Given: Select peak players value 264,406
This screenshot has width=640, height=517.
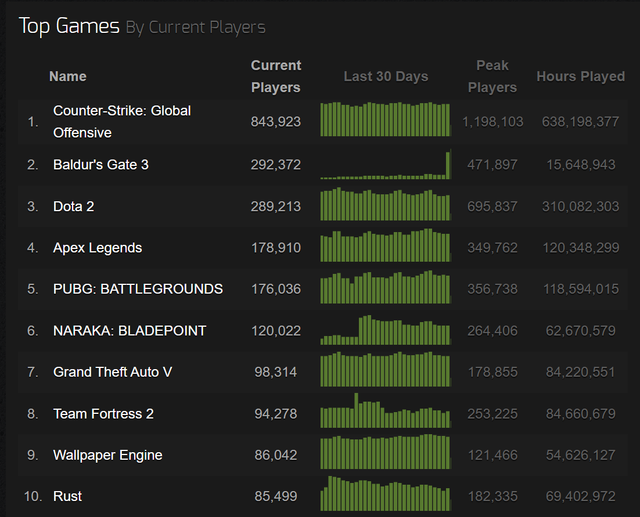Looking at the screenshot, I should (493, 331).
